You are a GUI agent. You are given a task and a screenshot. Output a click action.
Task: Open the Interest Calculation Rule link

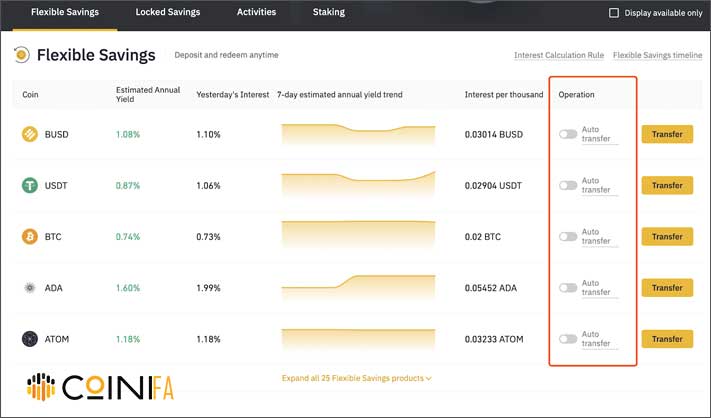click(559, 55)
